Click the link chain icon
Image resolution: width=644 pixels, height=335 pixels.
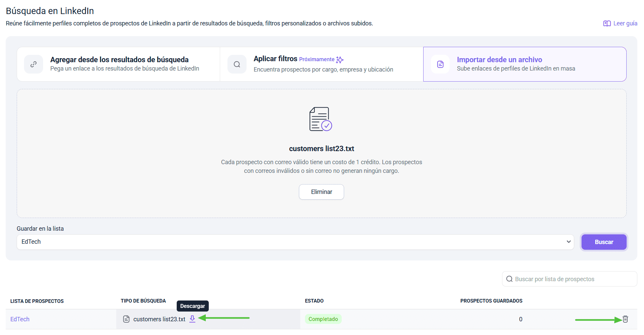[33, 64]
